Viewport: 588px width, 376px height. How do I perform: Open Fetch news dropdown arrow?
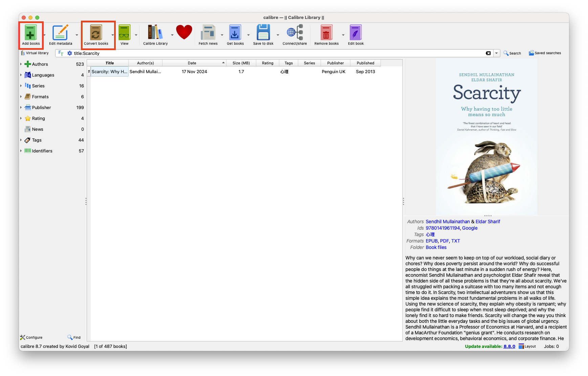coord(222,35)
